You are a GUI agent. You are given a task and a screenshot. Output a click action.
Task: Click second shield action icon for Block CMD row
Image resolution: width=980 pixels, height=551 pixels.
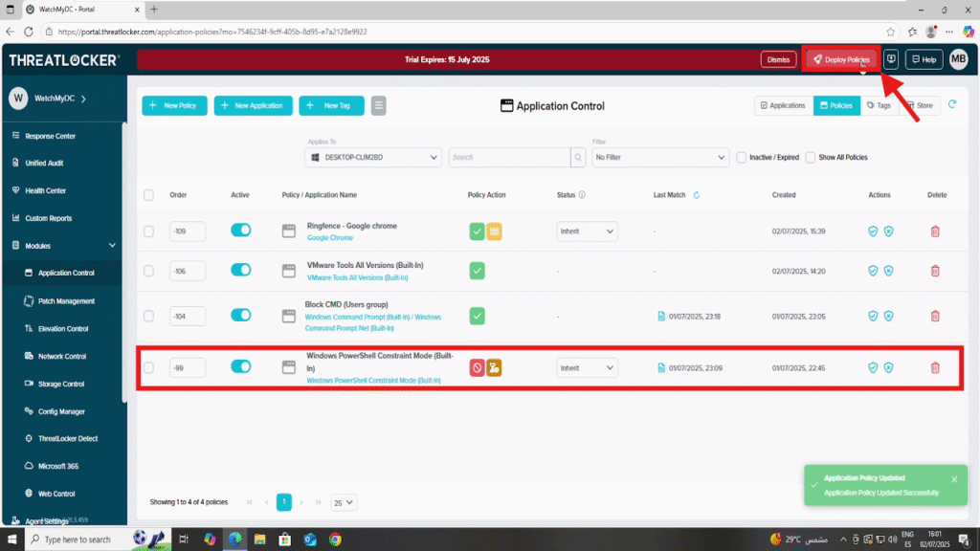888,316
